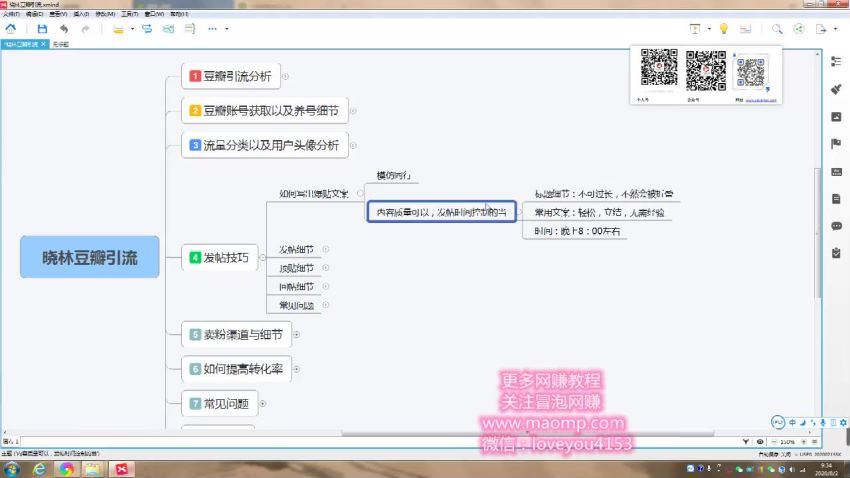The height and width of the screenshot is (478, 850).
Task: Expand topic 2 豆瓣账号获取以及养号细节
Action: point(353,111)
